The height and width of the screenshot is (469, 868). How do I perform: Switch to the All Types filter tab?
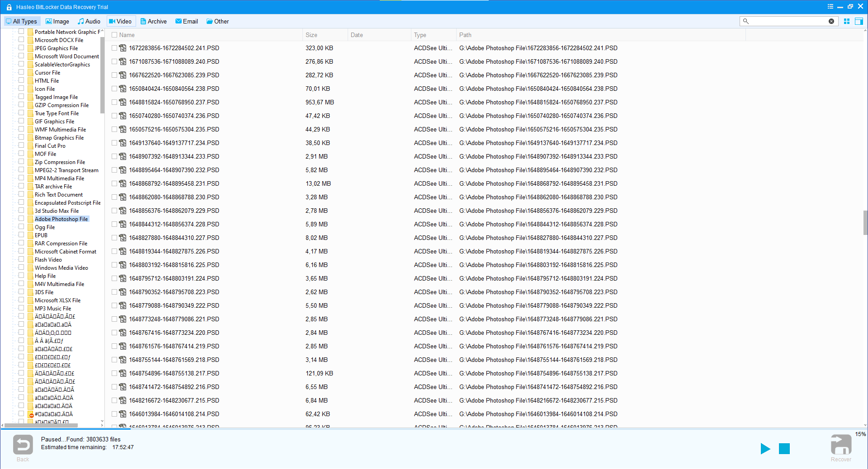(22, 21)
